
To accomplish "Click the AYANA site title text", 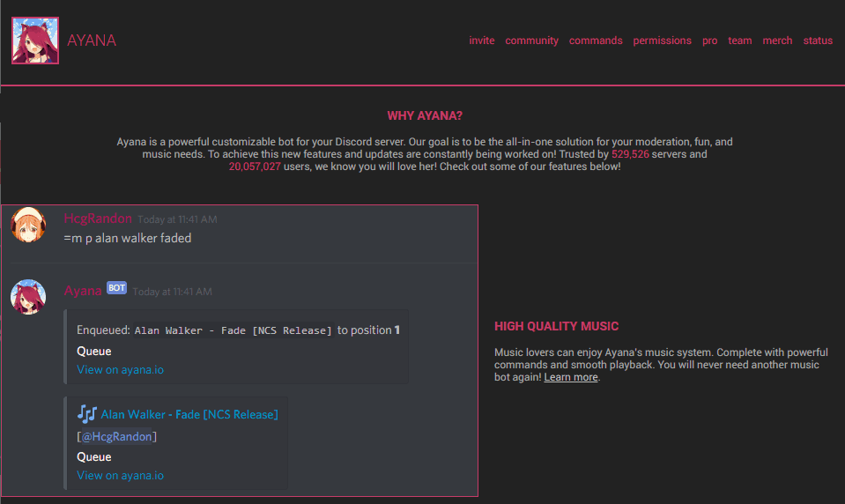I will click(x=92, y=41).
